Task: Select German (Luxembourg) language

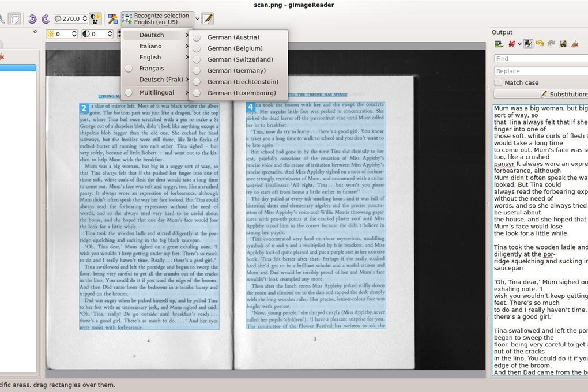Action: pos(239,93)
